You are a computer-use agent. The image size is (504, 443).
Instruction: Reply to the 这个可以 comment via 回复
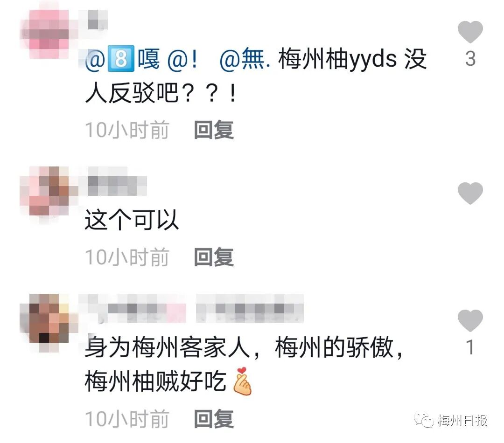coord(214,257)
